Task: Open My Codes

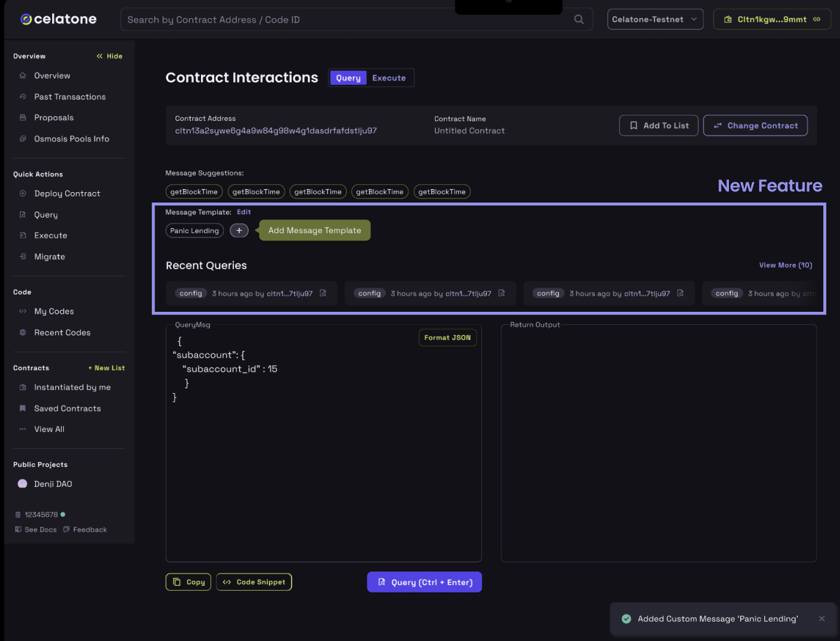Action: click(x=53, y=311)
